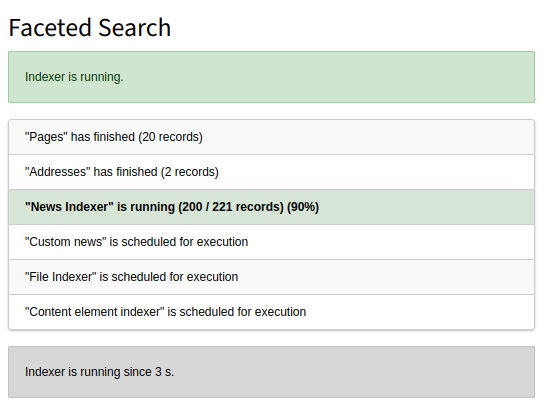Click the "(20 records)" text in Pages row
The width and height of the screenshot is (550, 419).
[170, 137]
